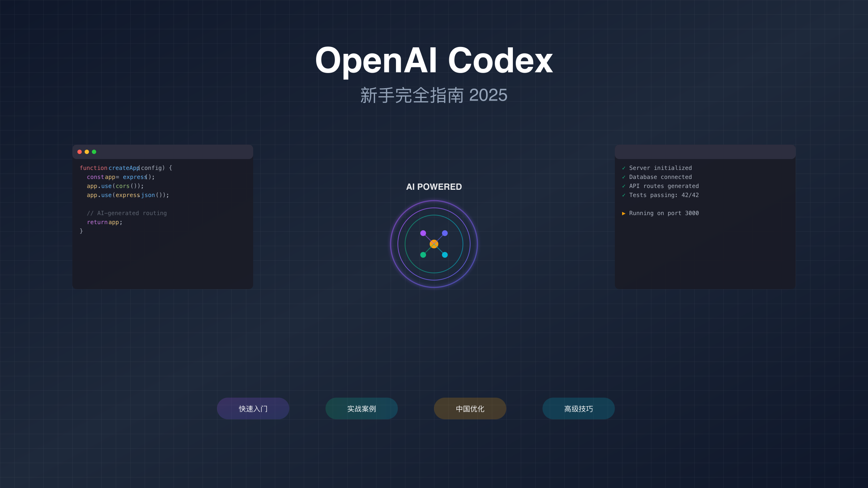Click 'Tests passing: 42/42' line
This screenshot has height=488, width=868.
[x=664, y=195]
